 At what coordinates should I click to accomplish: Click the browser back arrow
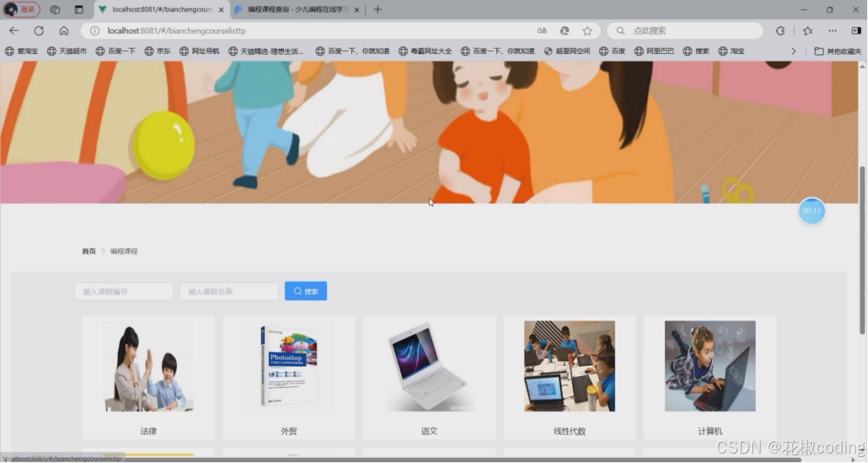coord(14,31)
